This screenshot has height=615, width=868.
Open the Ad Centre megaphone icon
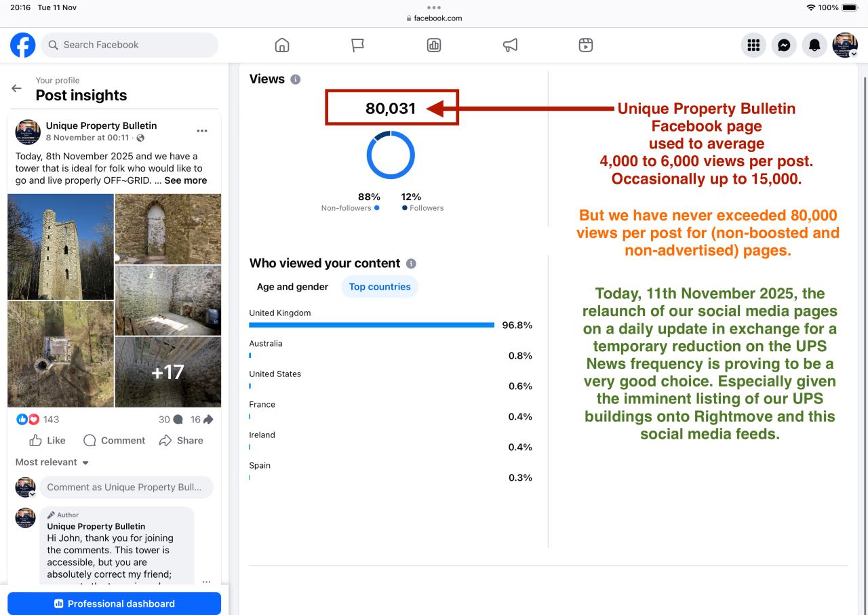coord(510,45)
